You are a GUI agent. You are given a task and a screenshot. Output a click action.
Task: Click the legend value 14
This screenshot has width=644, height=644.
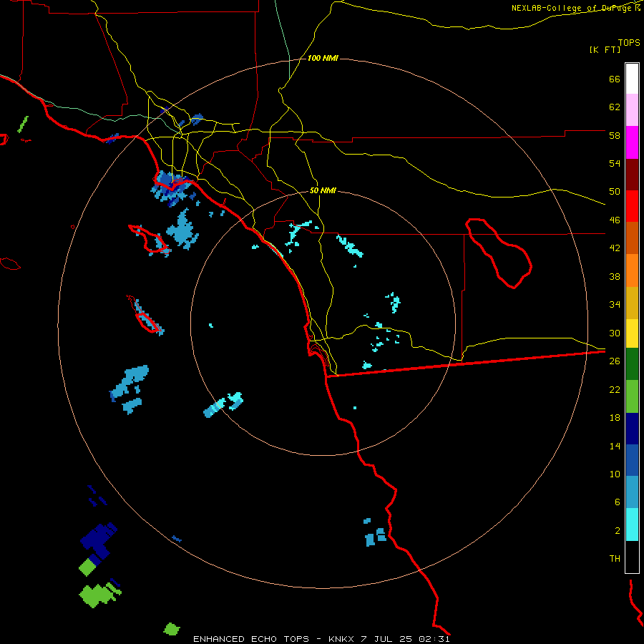615,446
